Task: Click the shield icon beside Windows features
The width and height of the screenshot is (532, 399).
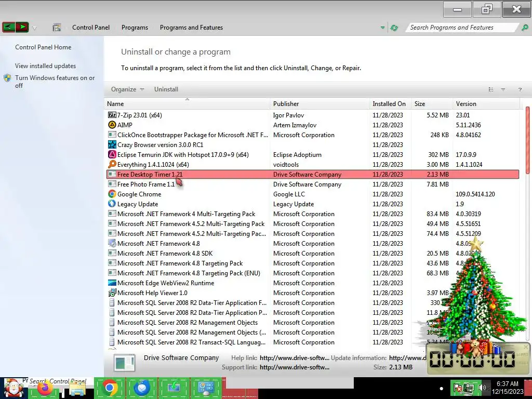Action: pos(7,78)
